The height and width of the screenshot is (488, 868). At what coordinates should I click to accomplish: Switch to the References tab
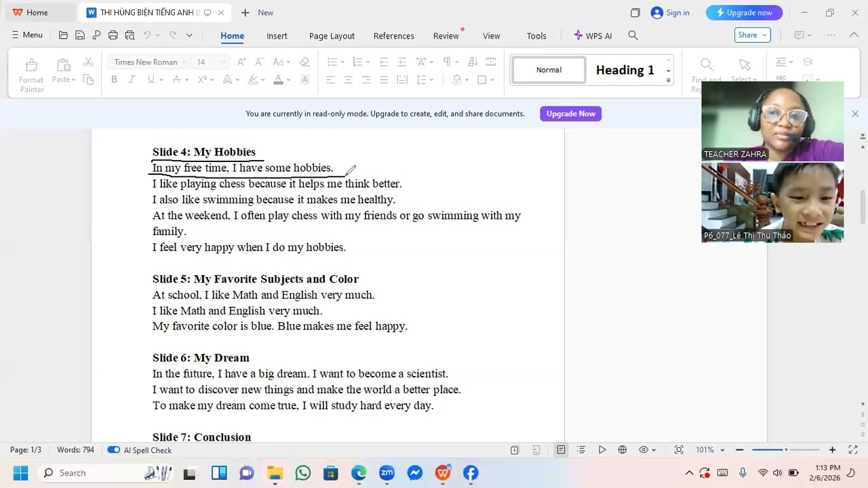click(x=393, y=36)
